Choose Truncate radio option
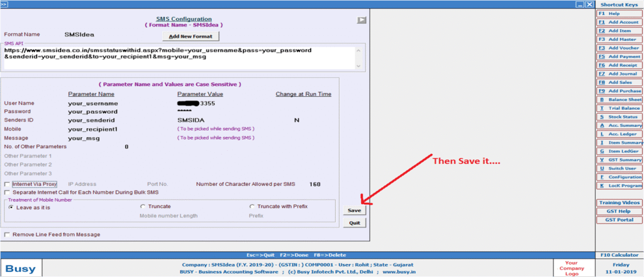This screenshot has height=277, width=644. [142, 207]
